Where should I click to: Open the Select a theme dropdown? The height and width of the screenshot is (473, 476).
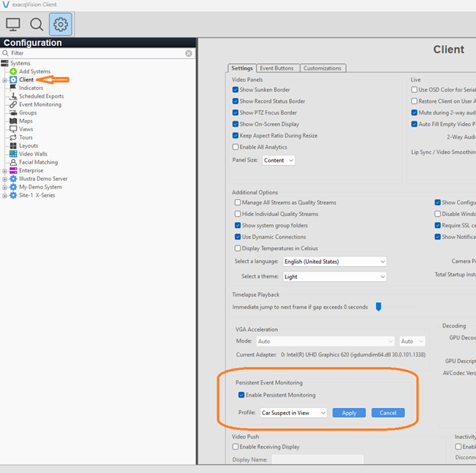pyautogui.click(x=334, y=277)
